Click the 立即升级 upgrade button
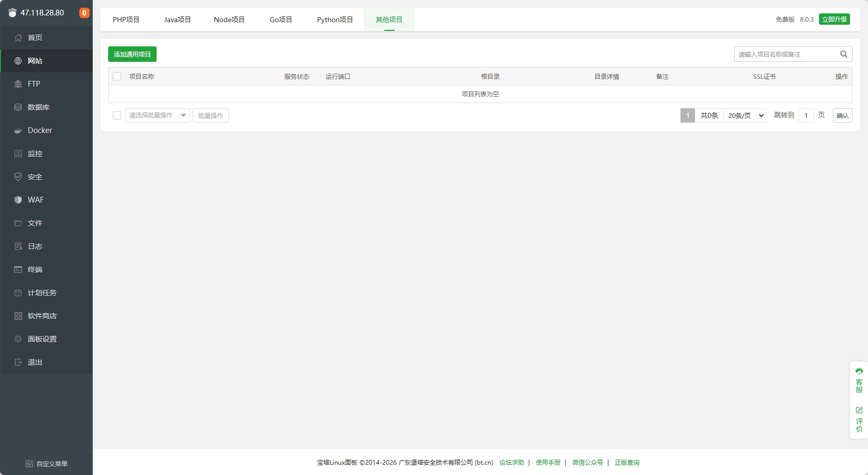The width and height of the screenshot is (868, 475). click(x=835, y=19)
